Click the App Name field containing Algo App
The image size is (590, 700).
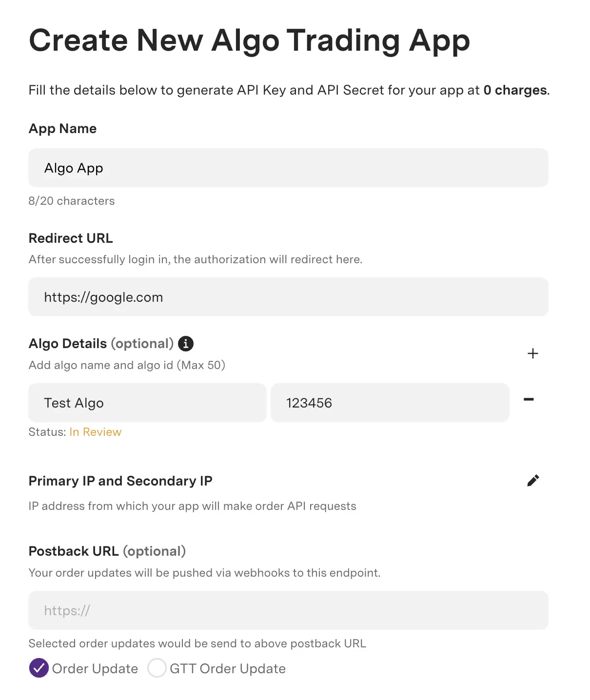coord(288,168)
